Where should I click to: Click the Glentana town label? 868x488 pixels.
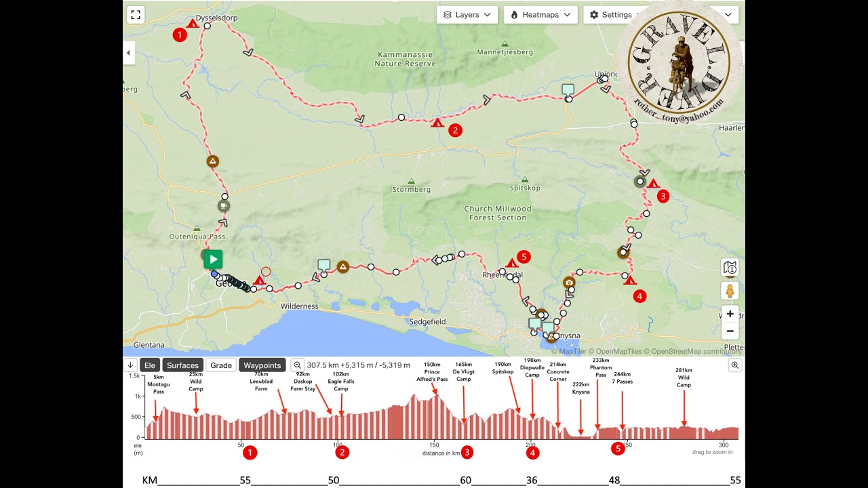[149, 345]
